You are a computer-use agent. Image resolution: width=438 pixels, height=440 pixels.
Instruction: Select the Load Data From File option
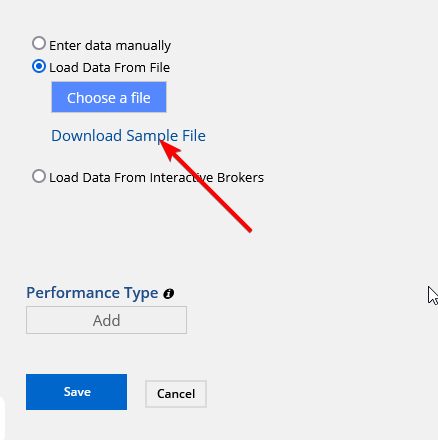pos(39,66)
